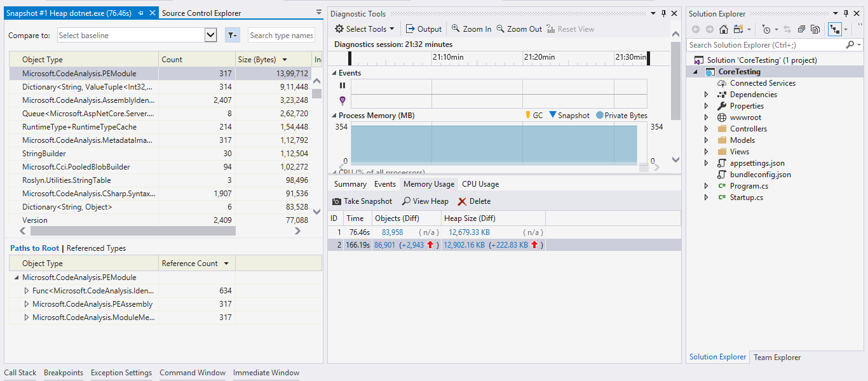Click Show All Files icon
Image resolution: width=868 pixels, height=381 pixels.
(815, 29)
